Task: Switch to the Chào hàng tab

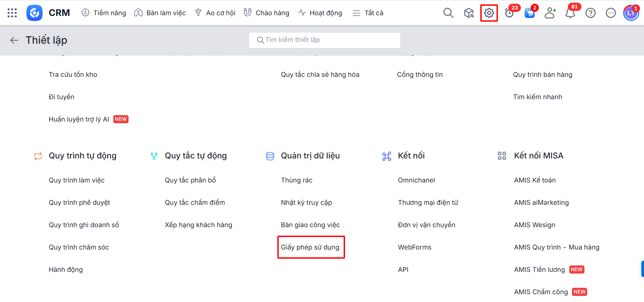Action: pyautogui.click(x=267, y=13)
